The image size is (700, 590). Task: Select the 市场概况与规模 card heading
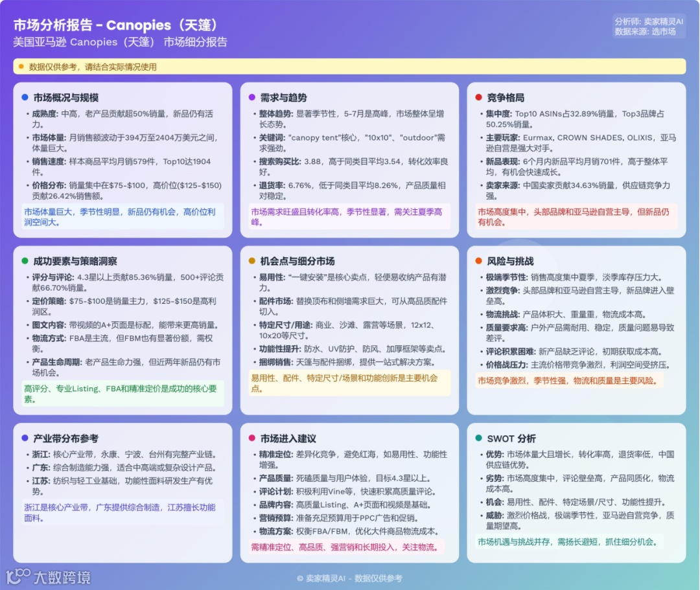pos(66,98)
